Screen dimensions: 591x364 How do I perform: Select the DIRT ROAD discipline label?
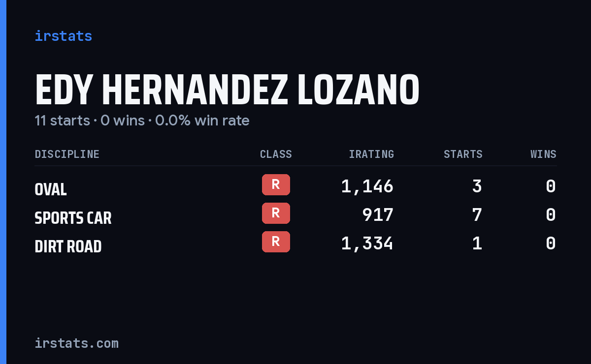click(x=68, y=246)
